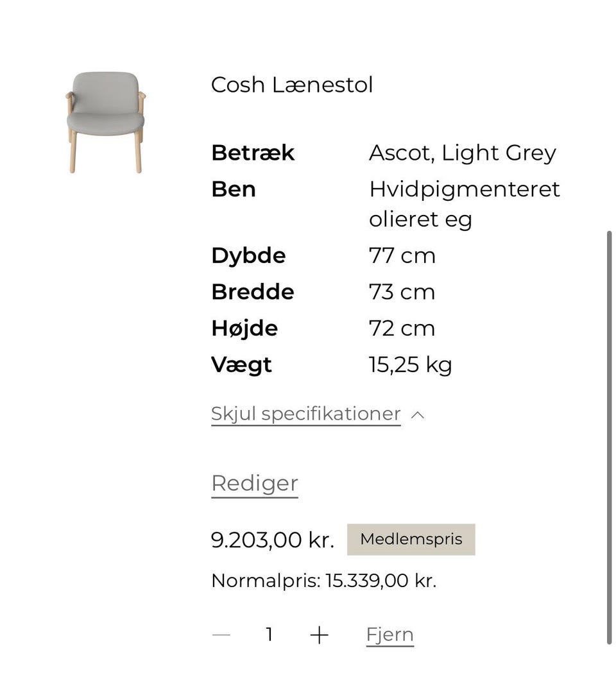Click the Ben specification label
This screenshot has height=684, width=616.
[234, 189]
